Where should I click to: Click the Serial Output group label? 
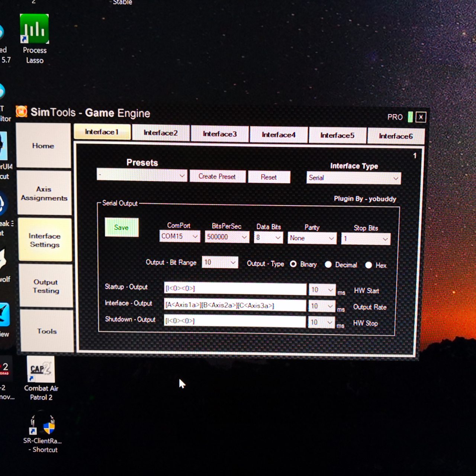120,203
